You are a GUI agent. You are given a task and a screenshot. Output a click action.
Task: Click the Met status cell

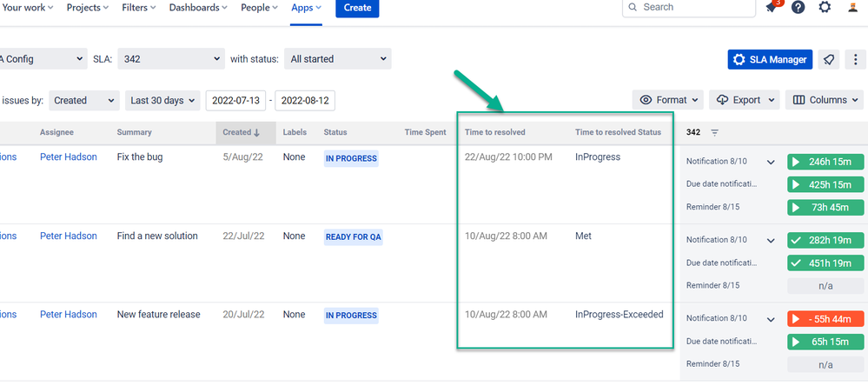(x=584, y=236)
